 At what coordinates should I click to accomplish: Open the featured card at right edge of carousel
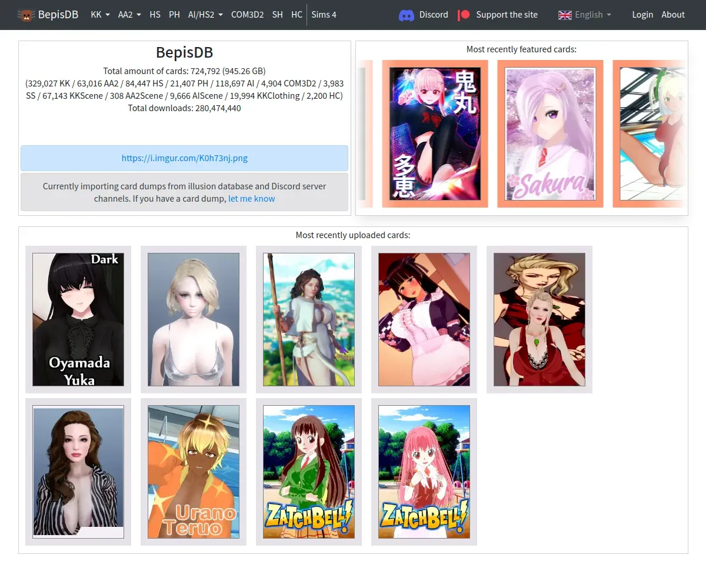coord(650,133)
